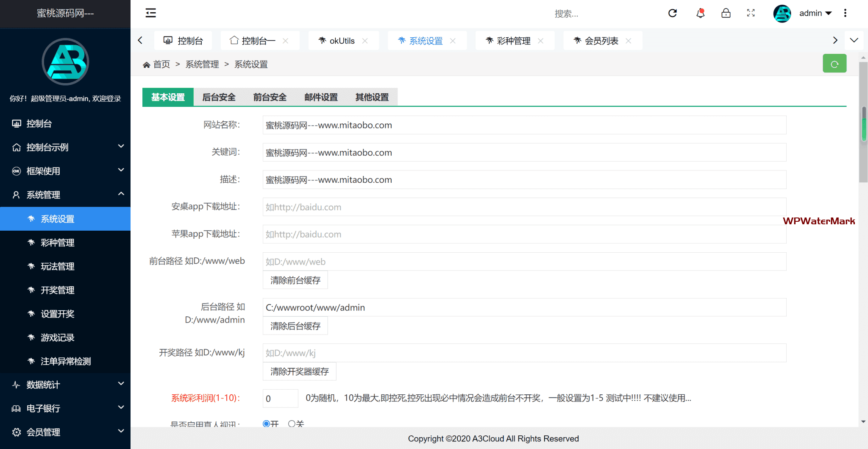This screenshot has height=449, width=868.
Task: Switch to the 后台安全 tab
Action: [x=219, y=97]
